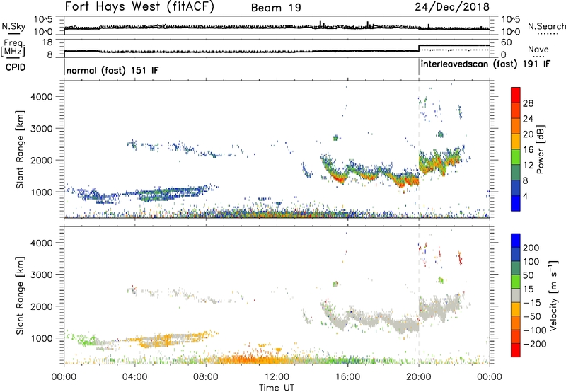This screenshot has width=566, height=392.
Task: Click velocity panel 'Slant Range [km]' label
Action: click(20, 295)
